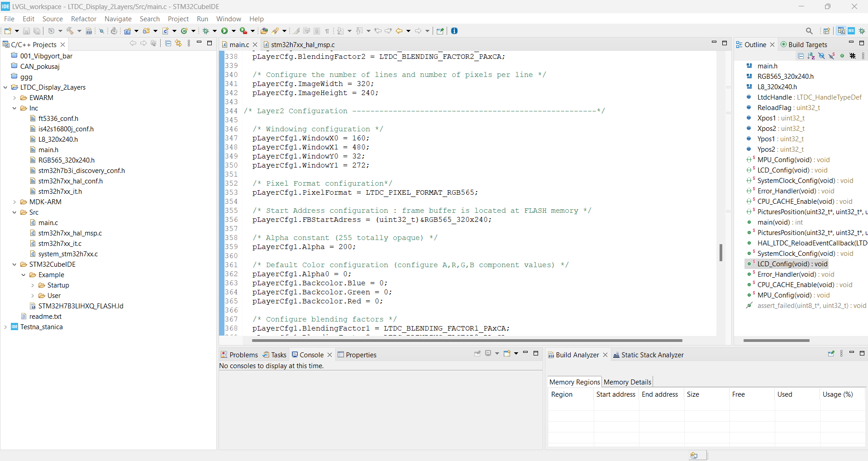Expand the Testna_stanica project
Image resolution: width=868 pixels, height=461 pixels.
pyautogui.click(x=5, y=327)
